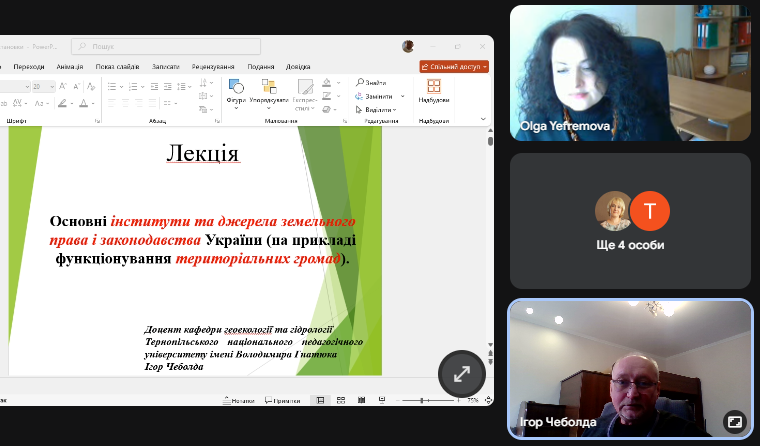This screenshot has height=446, width=760.
Task: Fit slide to current window
Action: 488,400
